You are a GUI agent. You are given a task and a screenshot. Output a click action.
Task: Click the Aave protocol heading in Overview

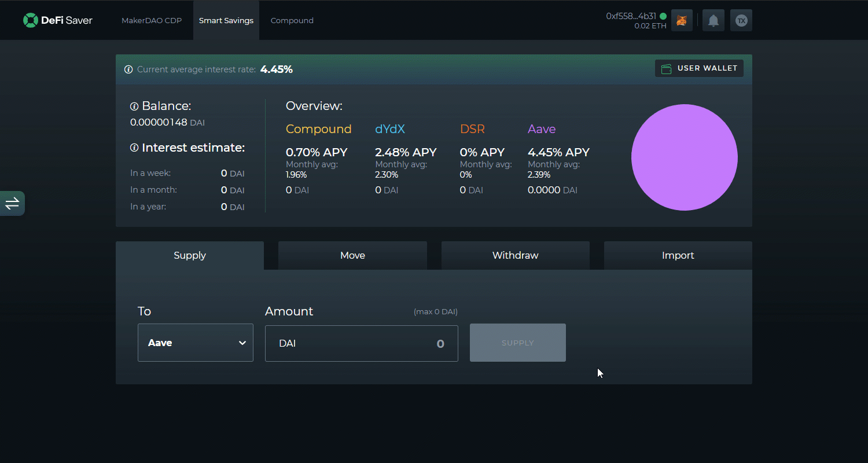tap(542, 129)
